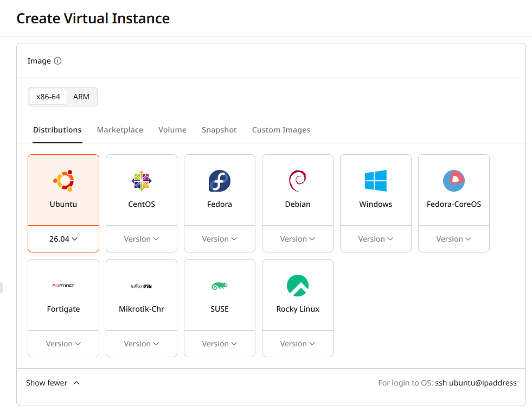This screenshot has width=532, height=411.
Task: Select the Ubuntu logo icon
Action: pos(63,181)
